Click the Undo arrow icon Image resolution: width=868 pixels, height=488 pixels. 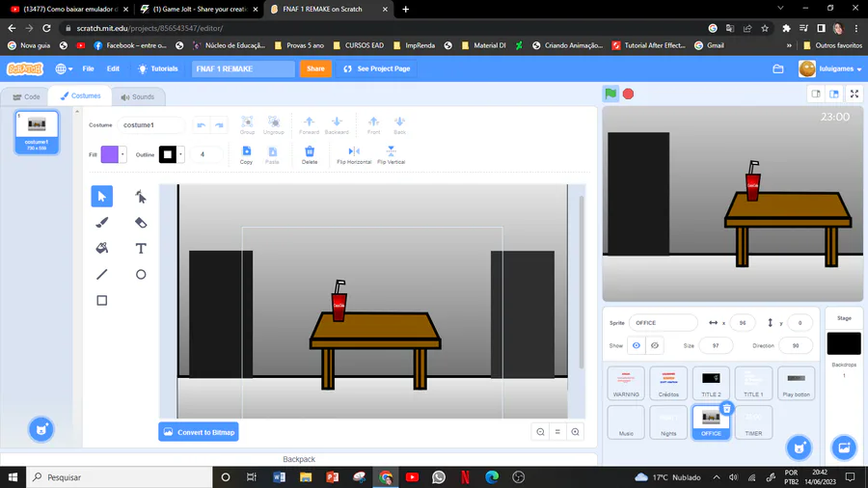(x=201, y=125)
